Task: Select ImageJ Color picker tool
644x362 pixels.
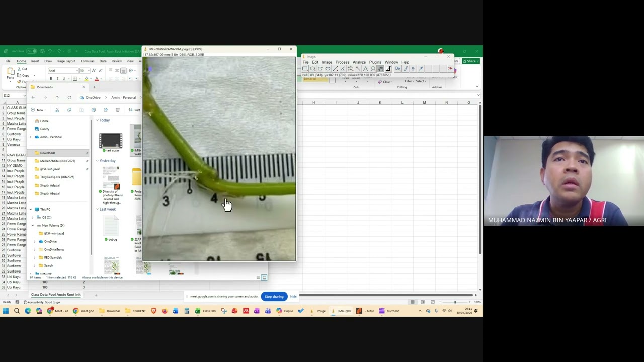Action: (x=388, y=68)
